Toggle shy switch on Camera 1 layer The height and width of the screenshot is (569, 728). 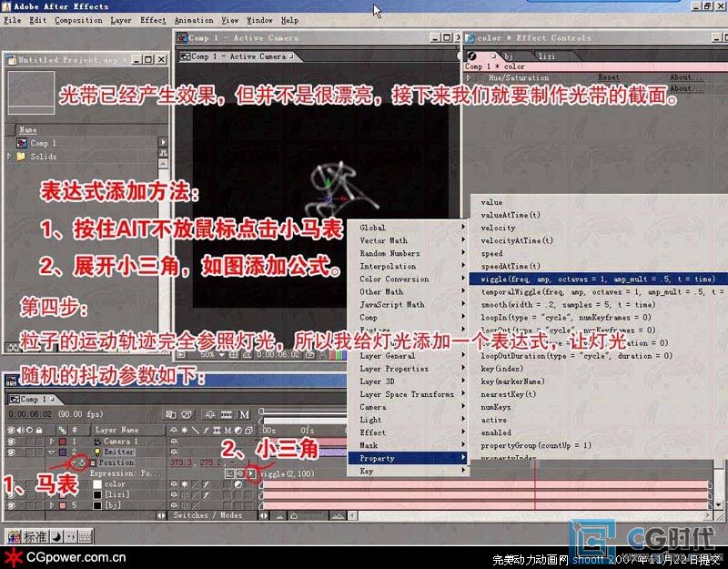(174, 442)
